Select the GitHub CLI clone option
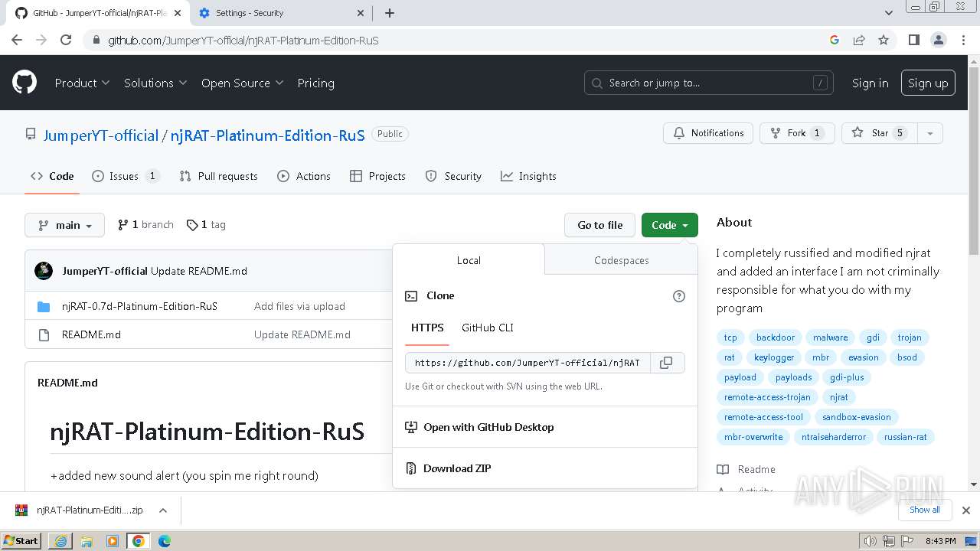 pos(487,328)
